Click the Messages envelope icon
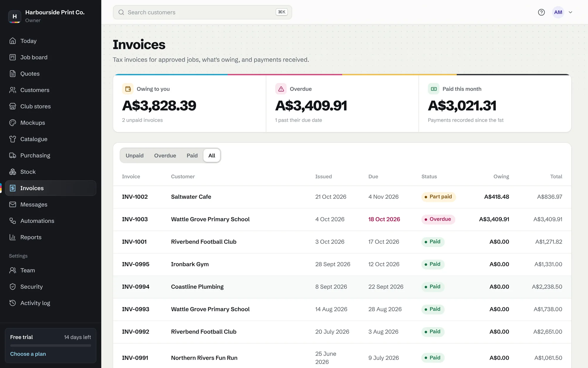The width and height of the screenshot is (588, 368). click(13, 204)
